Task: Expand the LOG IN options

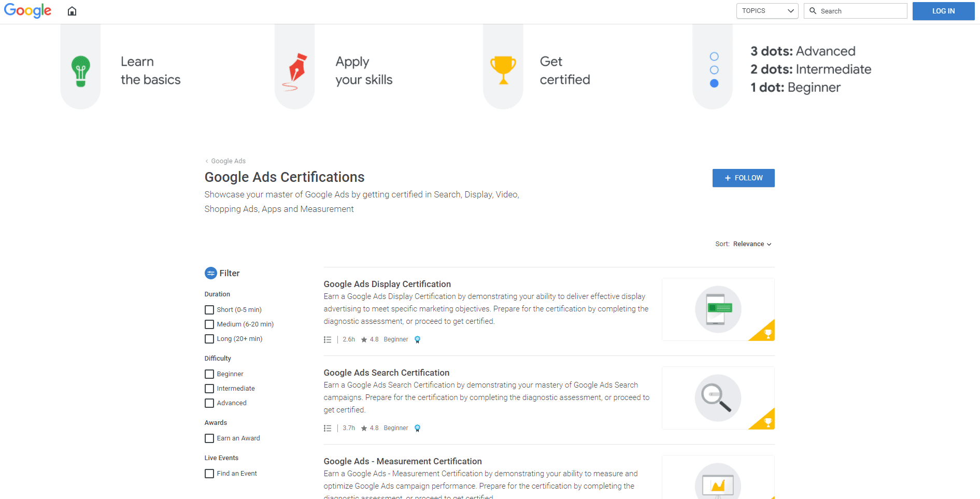Action: click(943, 11)
